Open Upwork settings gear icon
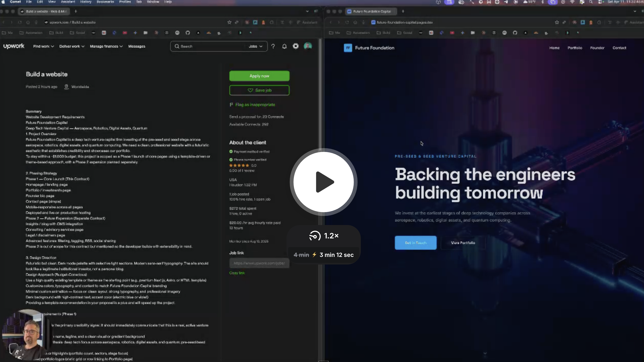This screenshot has width=644, height=362. [x=295, y=46]
